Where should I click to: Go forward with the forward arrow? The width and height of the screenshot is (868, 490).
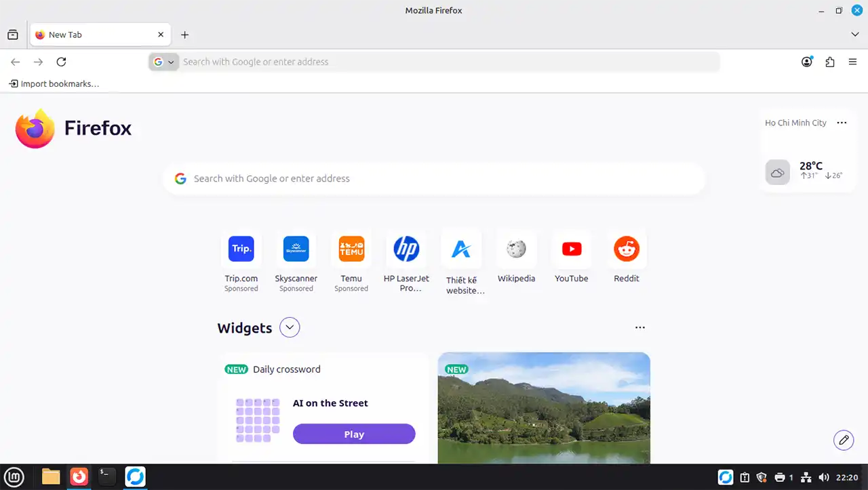click(39, 62)
